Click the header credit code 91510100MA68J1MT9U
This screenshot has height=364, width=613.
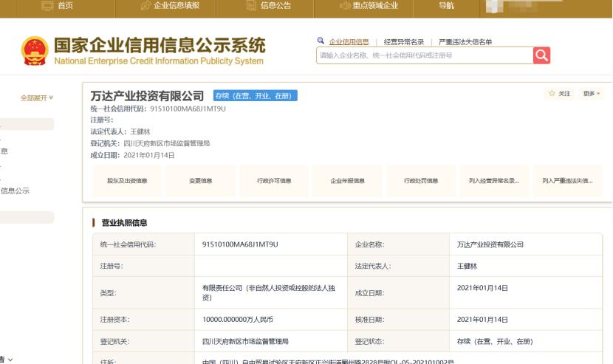point(188,109)
